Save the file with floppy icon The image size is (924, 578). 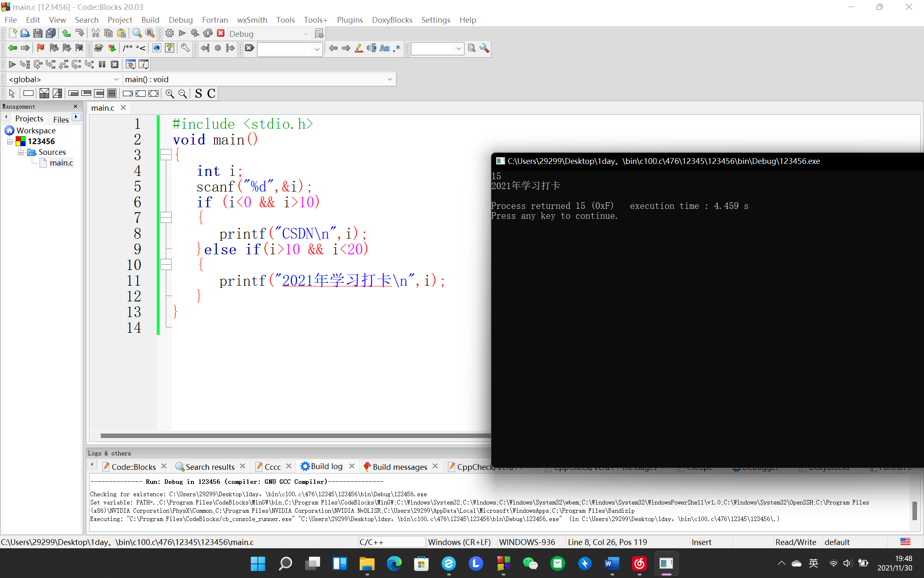click(38, 33)
